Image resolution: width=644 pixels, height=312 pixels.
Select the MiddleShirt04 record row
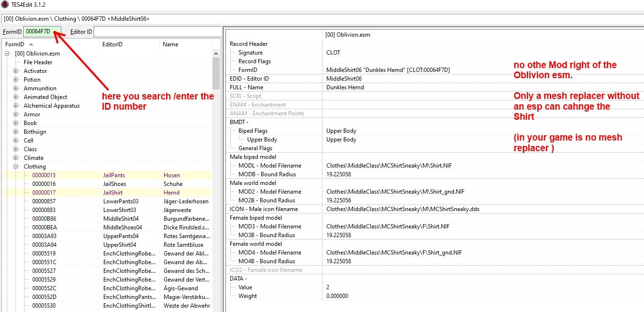tap(107, 219)
